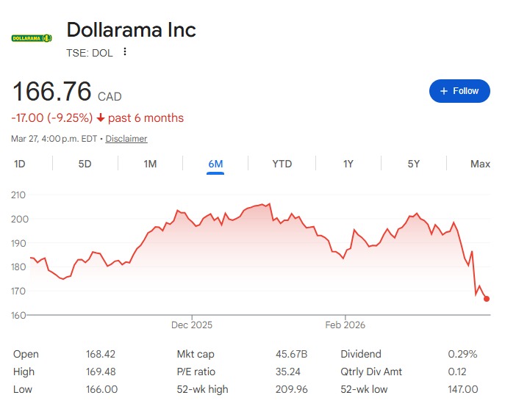505x420 pixels.
Task: Click the Dec 2025 axis label
Action: tap(191, 325)
